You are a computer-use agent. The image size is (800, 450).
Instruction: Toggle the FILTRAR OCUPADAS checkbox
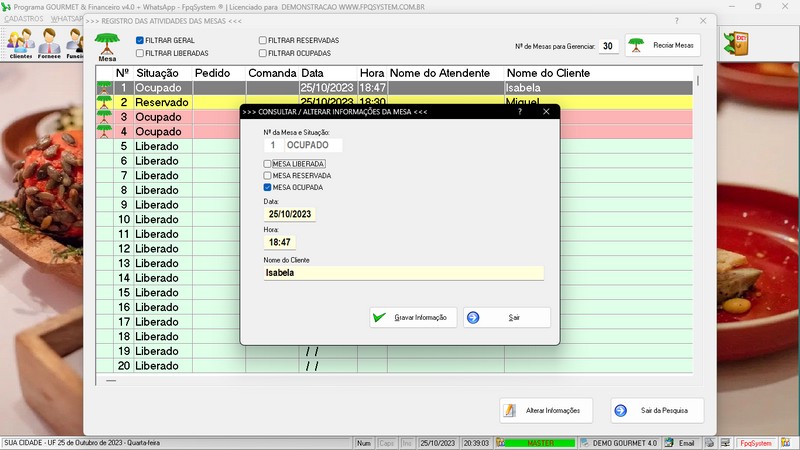263,53
